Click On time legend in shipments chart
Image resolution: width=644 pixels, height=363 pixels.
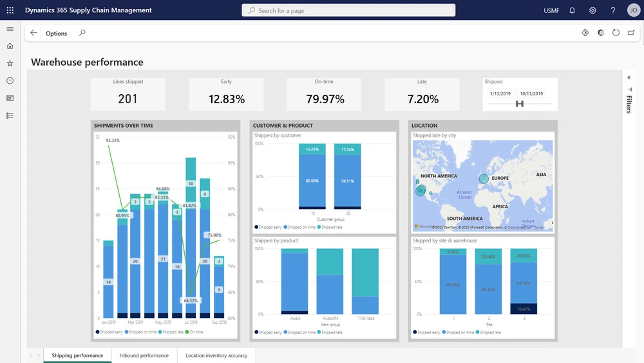coord(194,332)
